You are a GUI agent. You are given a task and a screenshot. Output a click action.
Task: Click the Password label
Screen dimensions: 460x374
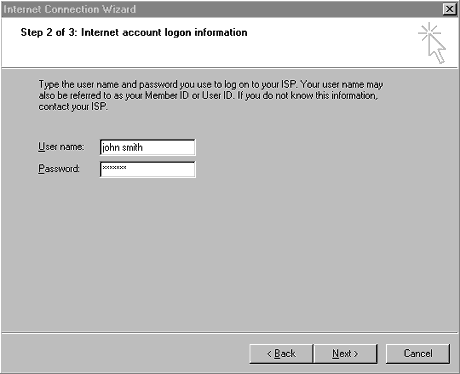click(59, 168)
